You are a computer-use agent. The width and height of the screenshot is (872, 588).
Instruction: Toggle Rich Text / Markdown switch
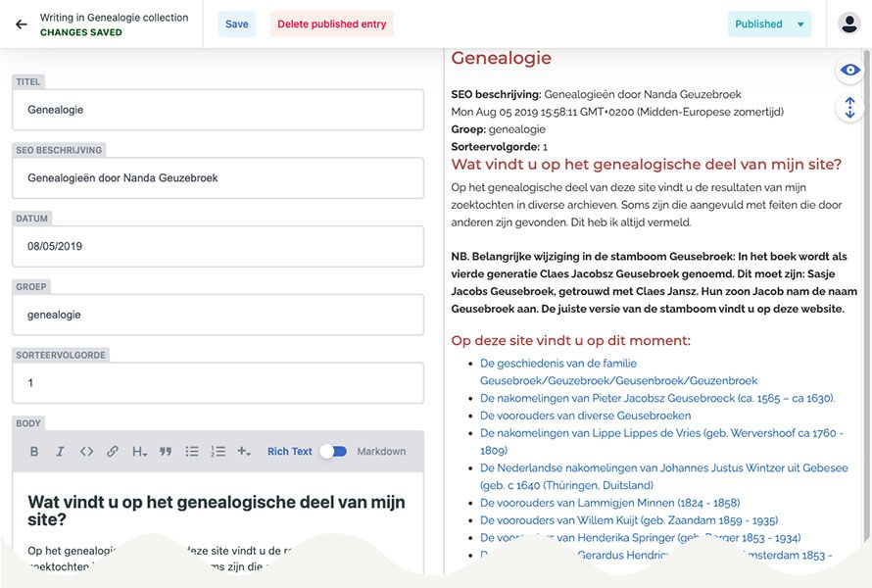334,451
